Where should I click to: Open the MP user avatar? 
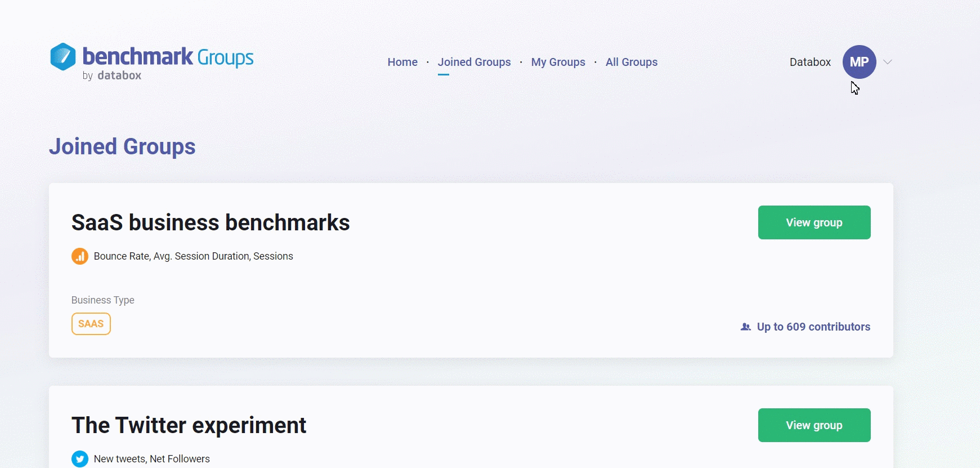(859, 62)
